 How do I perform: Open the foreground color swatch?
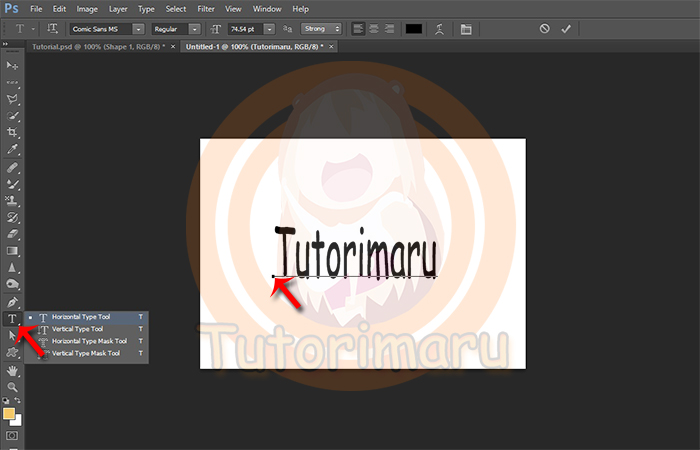(x=9, y=413)
